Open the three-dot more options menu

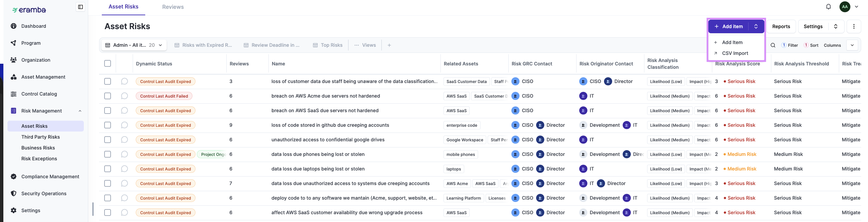coord(854,26)
